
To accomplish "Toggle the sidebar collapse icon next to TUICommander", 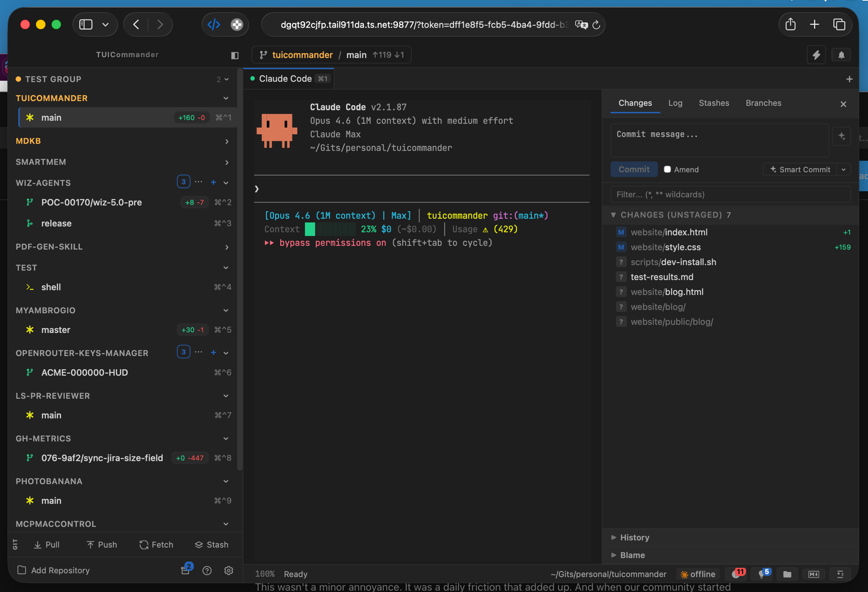I will (x=234, y=55).
